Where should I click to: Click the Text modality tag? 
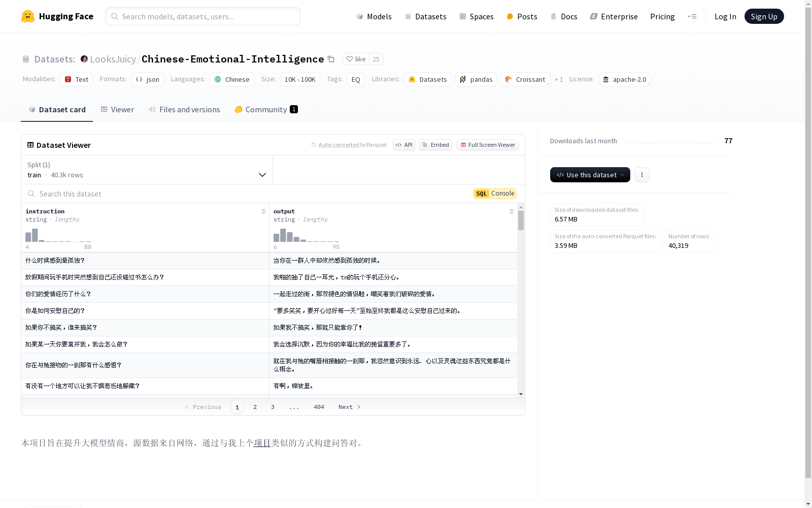tap(76, 79)
